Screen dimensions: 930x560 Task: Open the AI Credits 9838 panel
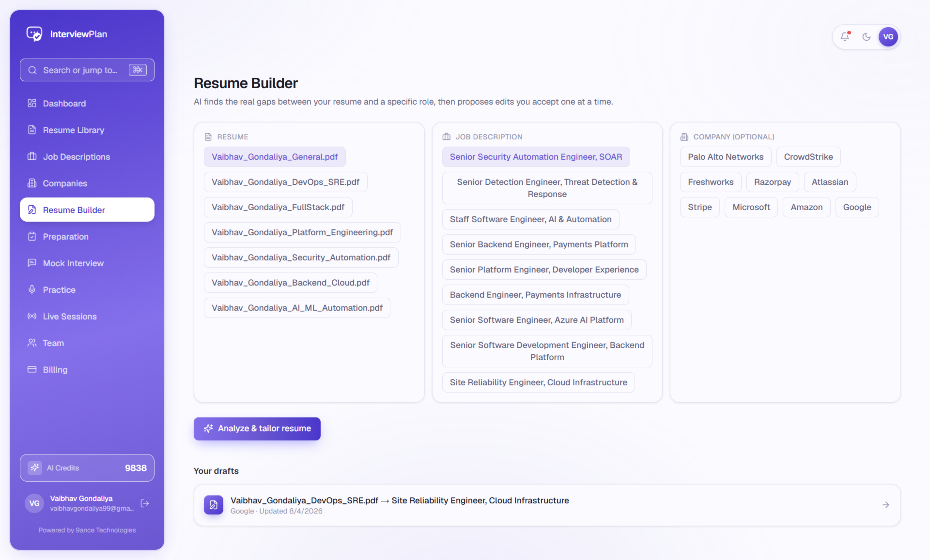[x=87, y=468]
